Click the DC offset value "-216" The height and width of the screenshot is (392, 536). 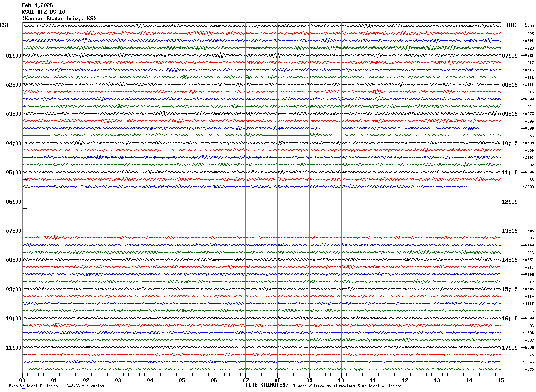pos(529,92)
